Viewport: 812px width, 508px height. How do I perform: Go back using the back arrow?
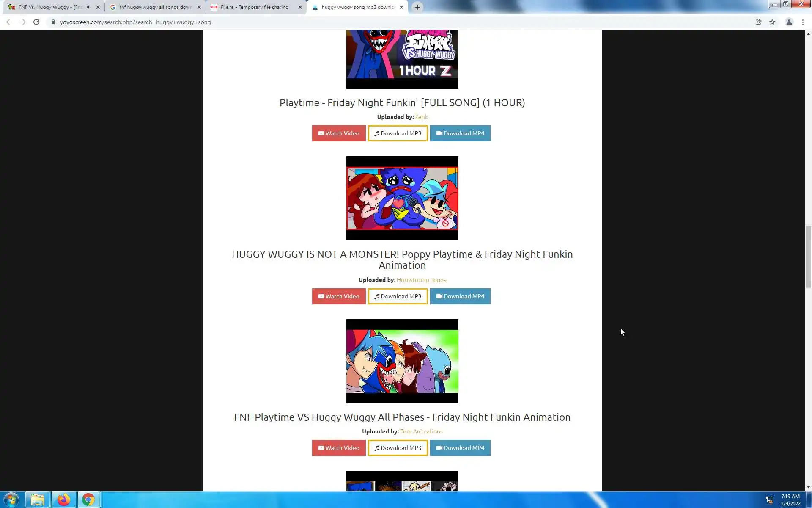(x=9, y=22)
